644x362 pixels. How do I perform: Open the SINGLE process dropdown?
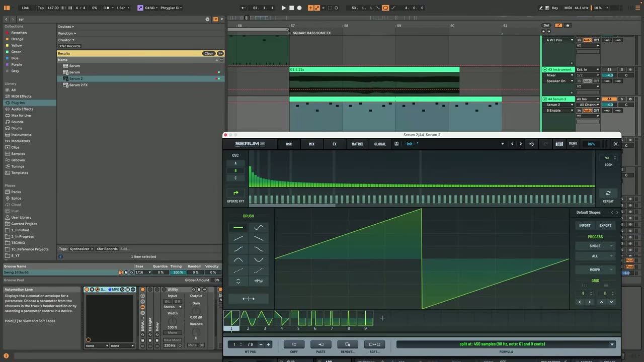[x=595, y=246]
